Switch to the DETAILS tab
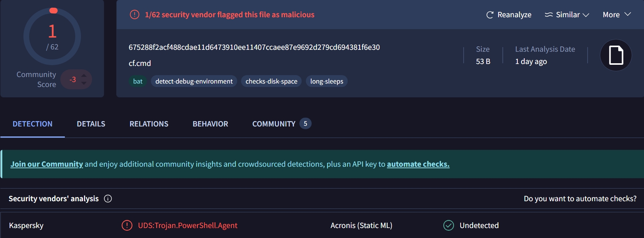The height and width of the screenshot is (238, 644). click(91, 124)
